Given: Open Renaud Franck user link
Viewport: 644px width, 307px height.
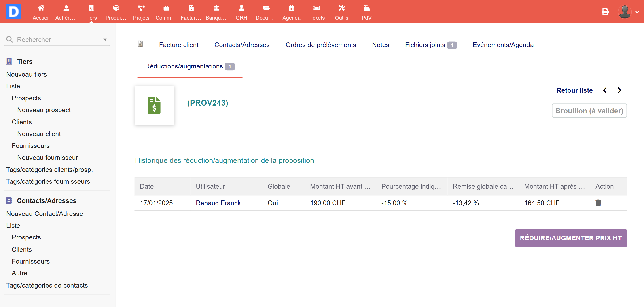Looking at the screenshot, I should (x=218, y=203).
